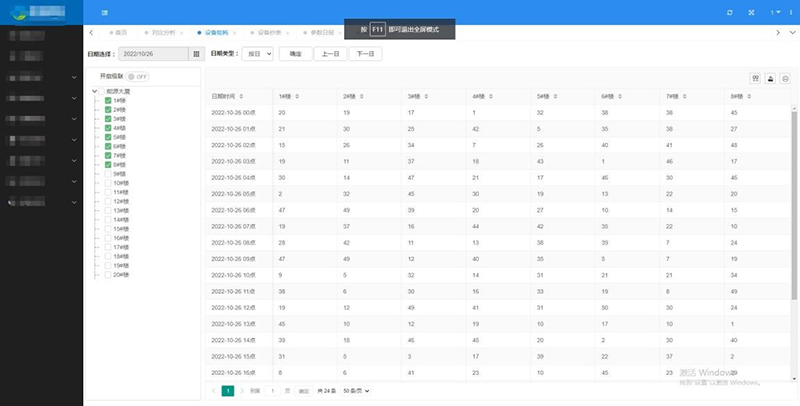Click the column filter icon above the table
This screenshot has height=406, width=800.
(756, 78)
